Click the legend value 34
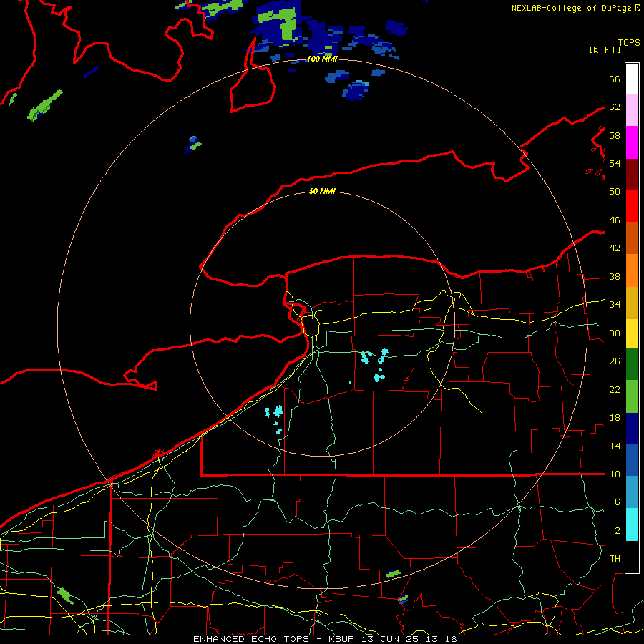Image resolution: width=644 pixels, height=644 pixels. (615, 305)
